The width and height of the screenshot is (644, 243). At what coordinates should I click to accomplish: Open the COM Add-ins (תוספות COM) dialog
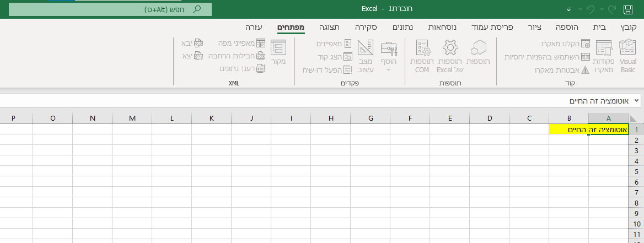[422, 56]
